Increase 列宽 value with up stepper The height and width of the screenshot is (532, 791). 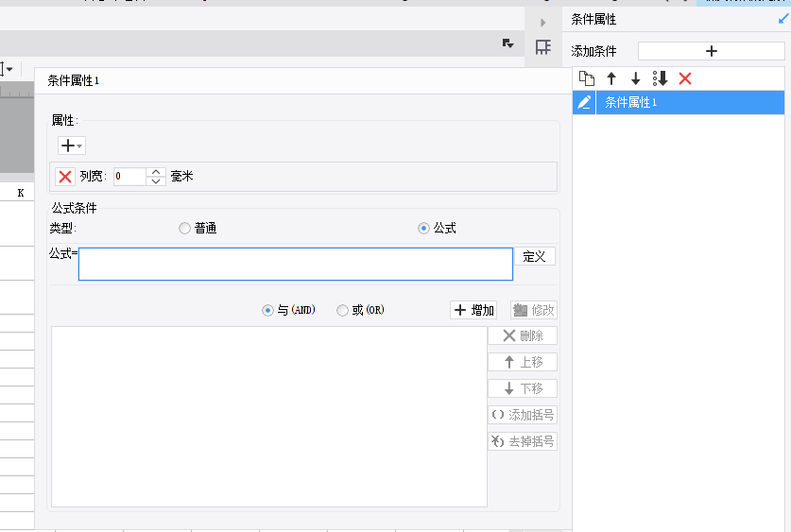[x=156, y=172]
